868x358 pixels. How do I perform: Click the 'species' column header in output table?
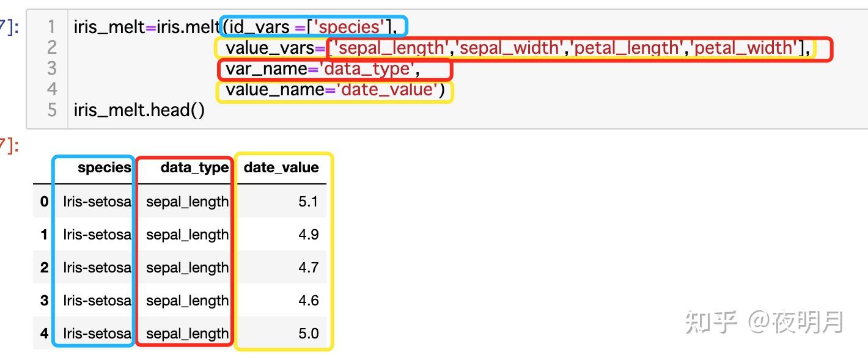104,168
